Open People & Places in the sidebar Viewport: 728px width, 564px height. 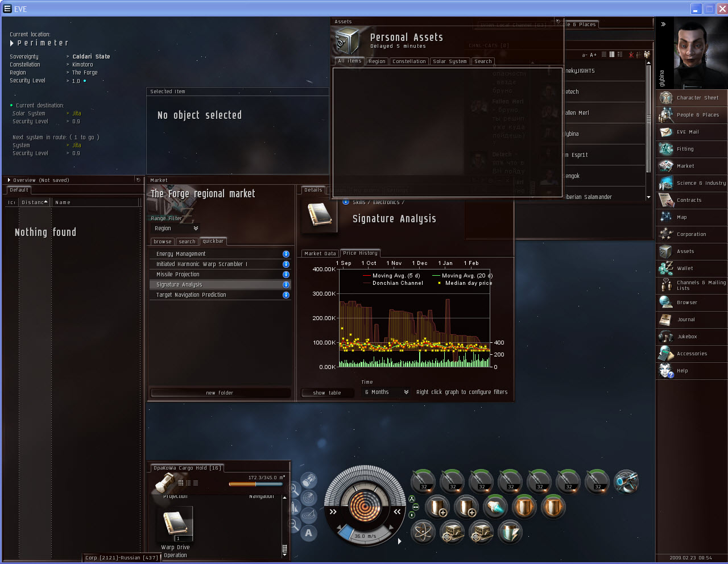[692, 115]
